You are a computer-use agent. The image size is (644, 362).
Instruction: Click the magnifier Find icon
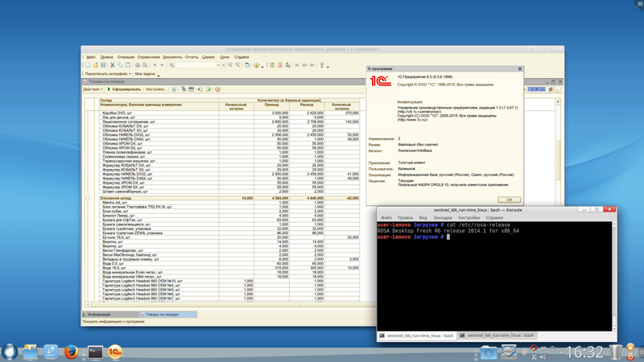[x=172, y=65]
